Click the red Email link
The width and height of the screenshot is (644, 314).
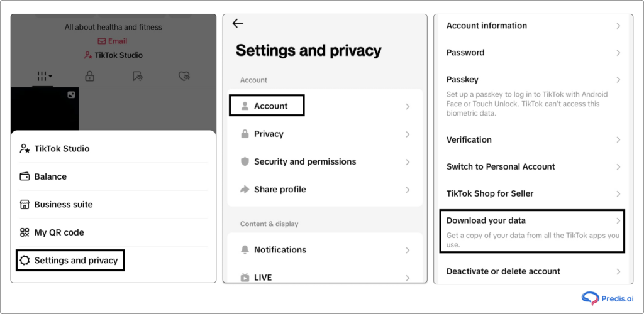(x=113, y=41)
